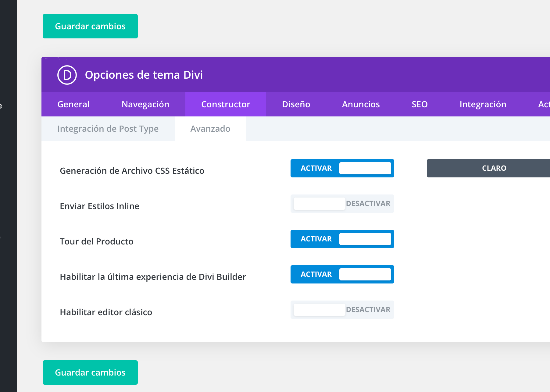The width and height of the screenshot is (550, 392).
Task: Switch to the SEO tab
Action: (420, 104)
